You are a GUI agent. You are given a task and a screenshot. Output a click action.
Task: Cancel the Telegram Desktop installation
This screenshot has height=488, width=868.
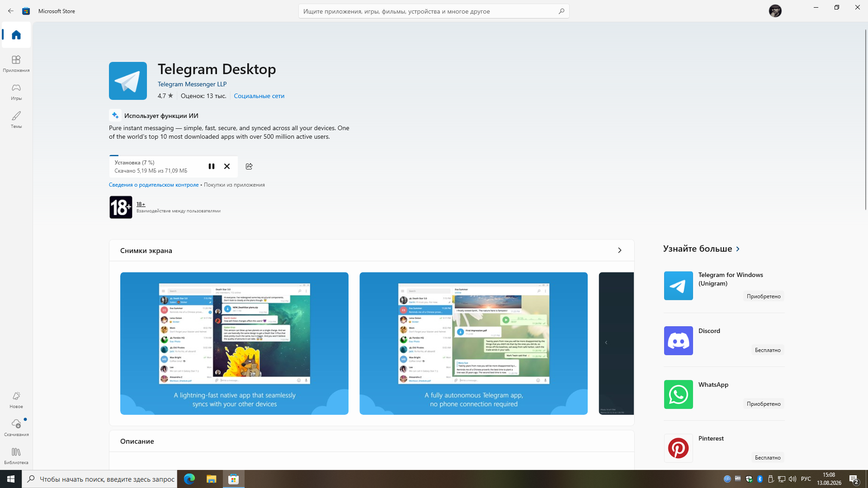point(227,166)
